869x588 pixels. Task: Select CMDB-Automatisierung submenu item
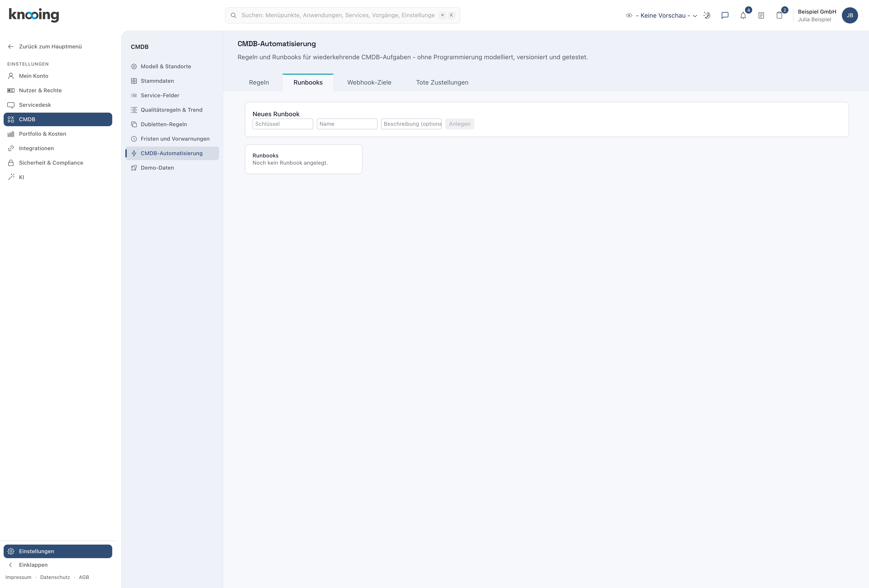[172, 153]
